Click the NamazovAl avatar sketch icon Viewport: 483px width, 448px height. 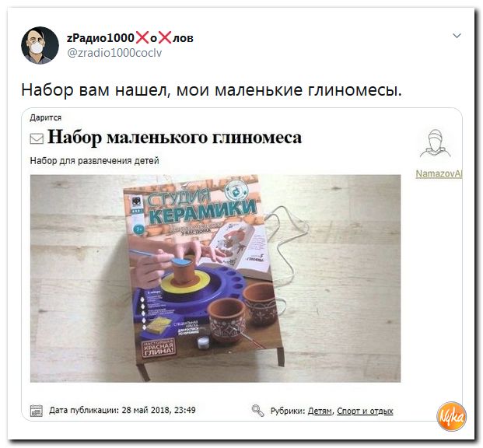click(436, 144)
